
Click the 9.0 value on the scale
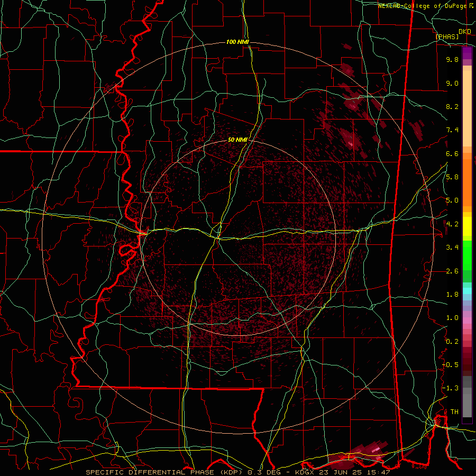point(452,83)
